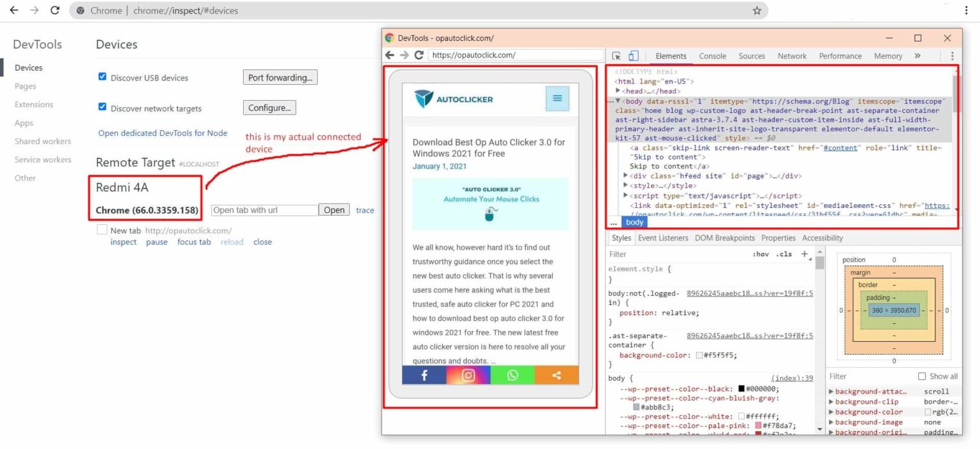Click the Open tab with url input field
980x449 pixels.
click(264, 209)
